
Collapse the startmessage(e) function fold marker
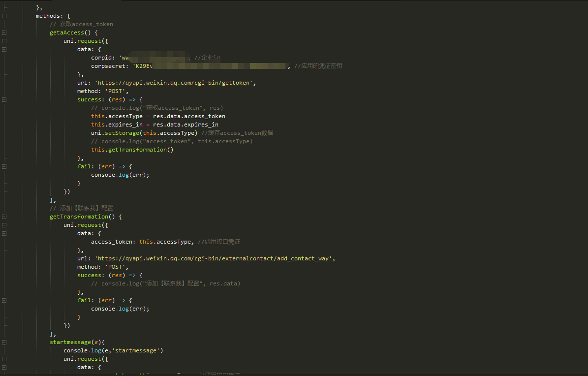[4, 342]
